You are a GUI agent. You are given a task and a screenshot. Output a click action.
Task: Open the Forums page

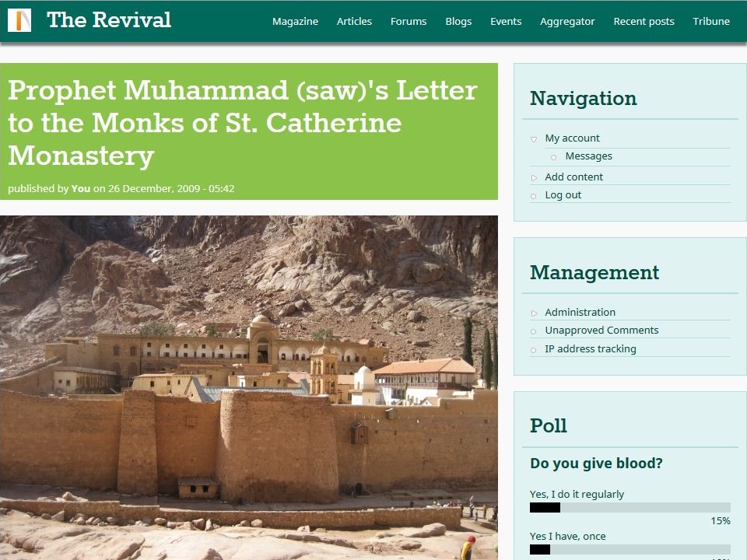tap(409, 22)
